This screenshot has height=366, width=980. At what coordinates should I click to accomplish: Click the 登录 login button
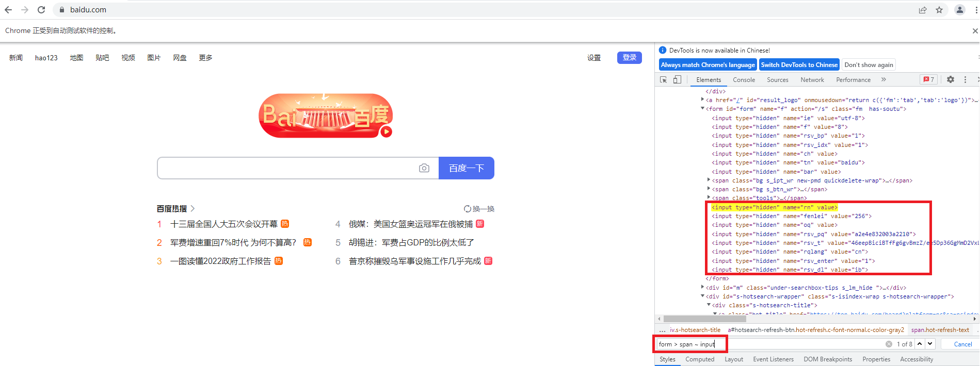point(629,58)
